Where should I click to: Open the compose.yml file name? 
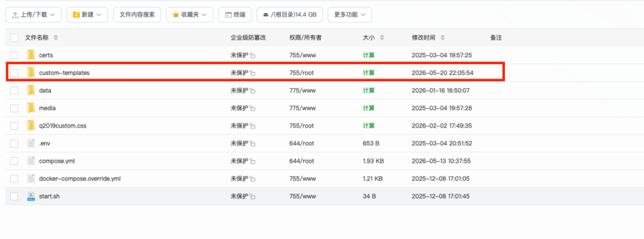(x=57, y=161)
